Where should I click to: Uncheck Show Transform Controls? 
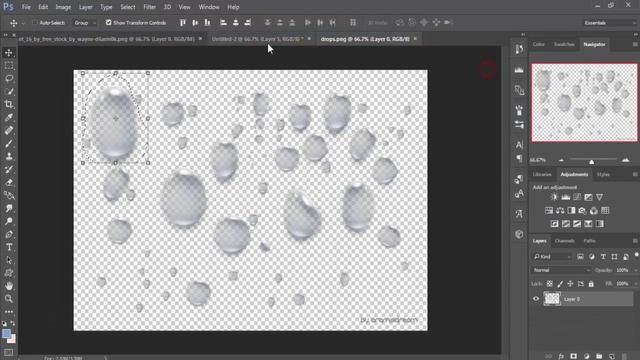click(x=109, y=22)
